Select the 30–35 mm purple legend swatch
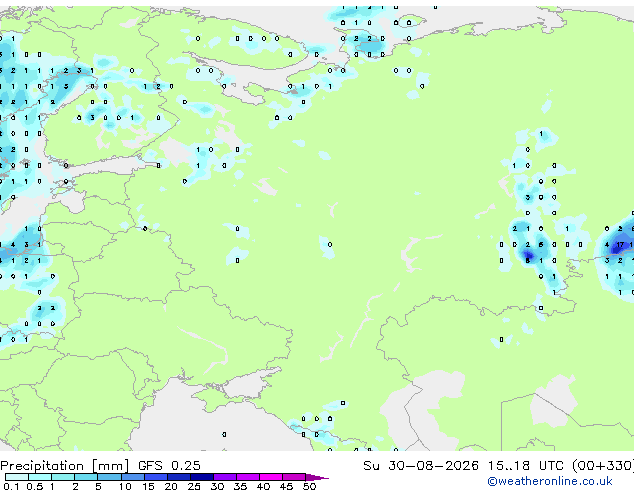This screenshot has width=634, height=490. pos(225,477)
